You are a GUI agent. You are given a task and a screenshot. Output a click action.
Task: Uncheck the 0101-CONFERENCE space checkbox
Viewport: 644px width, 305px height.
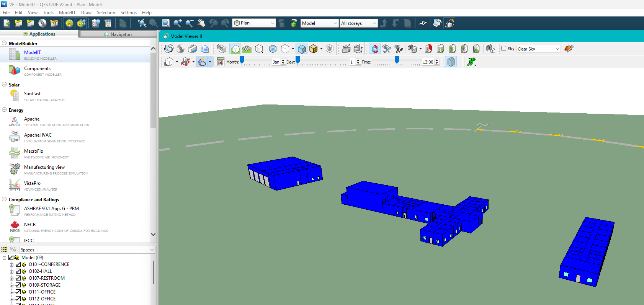pyautogui.click(x=18, y=264)
